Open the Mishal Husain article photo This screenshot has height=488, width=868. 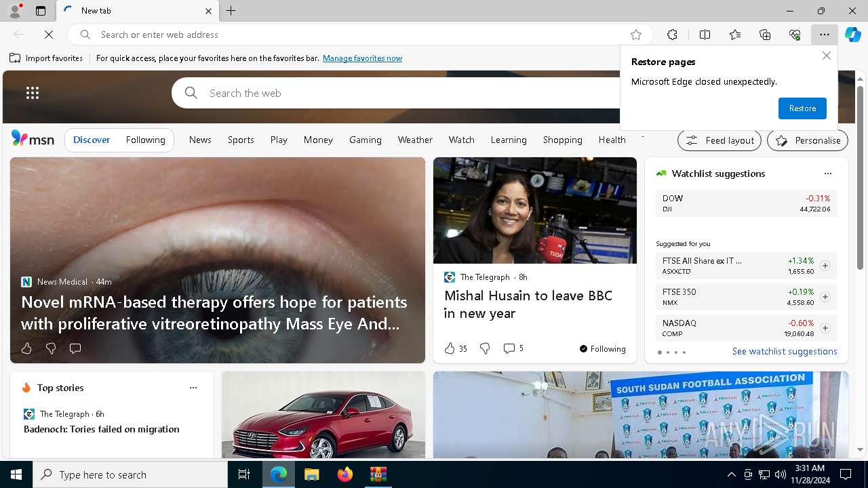coord(535,210)
